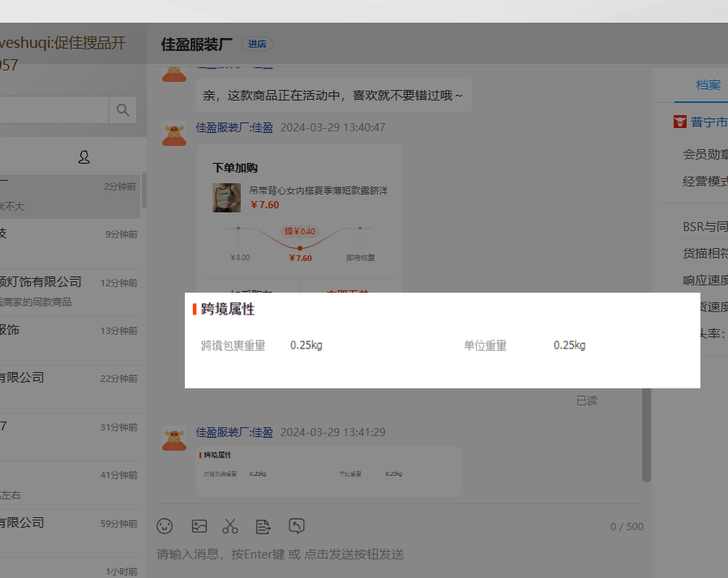Switch to the contacts person icon tab
Image resolution: width=728 pixels, height=578 pixels.
click(84, 156)
